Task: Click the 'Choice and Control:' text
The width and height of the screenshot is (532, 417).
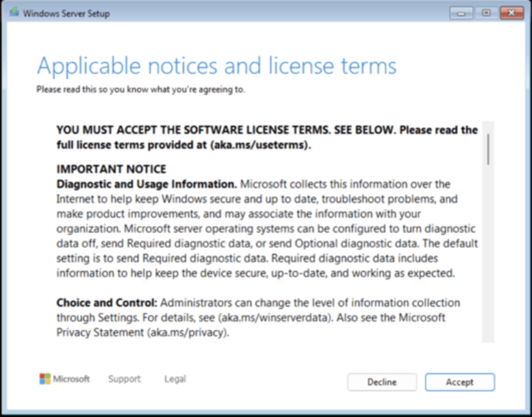Action: point(107,302)
